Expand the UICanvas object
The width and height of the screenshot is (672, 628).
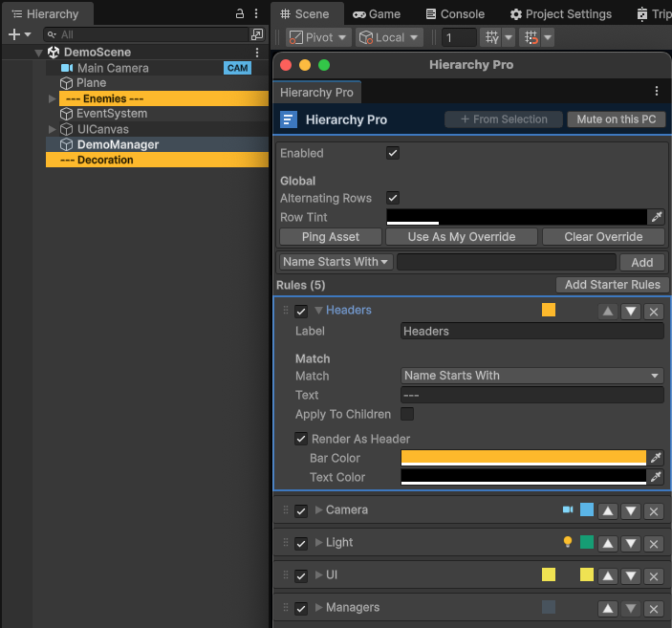click(53, 129)
